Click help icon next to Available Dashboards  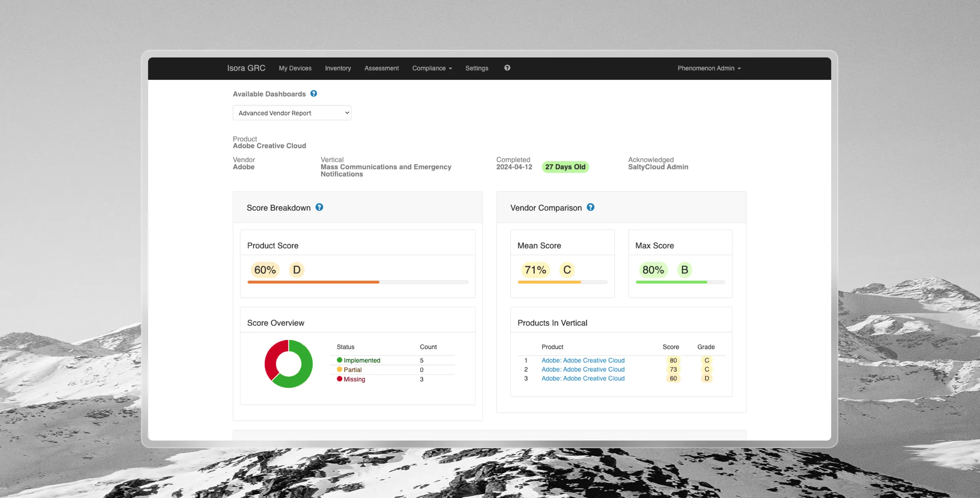coord(313,94)
